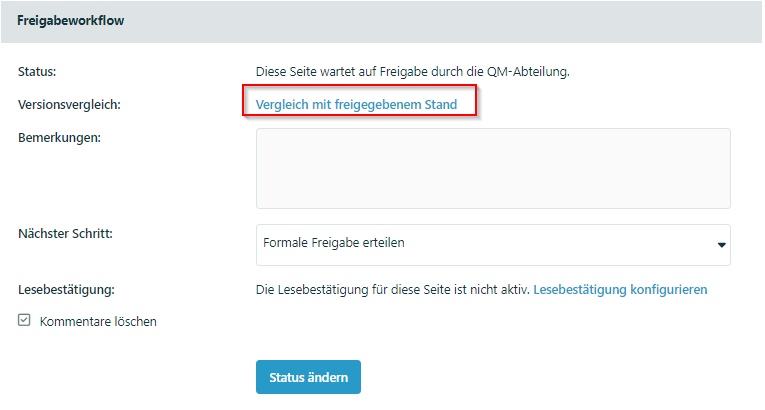Open the Lesebestätigung konfigurieren link
This screenshot has height=410, width=765.
(x=620, y=289)
